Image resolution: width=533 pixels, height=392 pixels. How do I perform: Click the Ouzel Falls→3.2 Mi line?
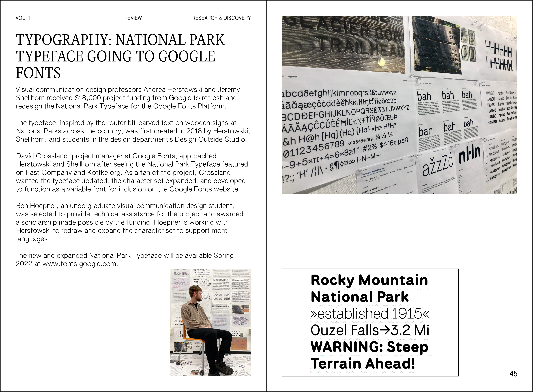pos(370,330)
